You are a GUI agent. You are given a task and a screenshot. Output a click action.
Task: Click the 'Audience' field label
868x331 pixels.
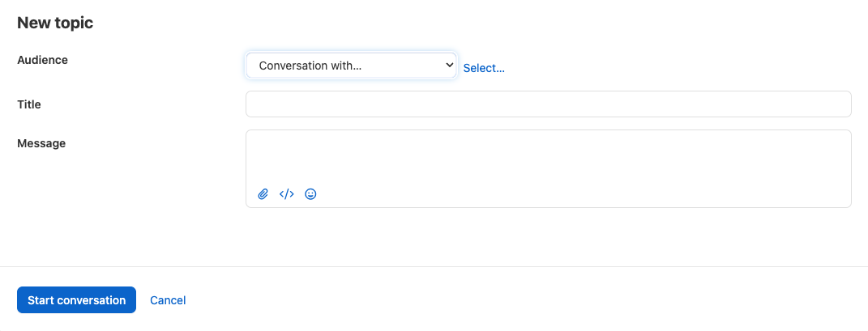pyautogui.click(x=43, y=60)
